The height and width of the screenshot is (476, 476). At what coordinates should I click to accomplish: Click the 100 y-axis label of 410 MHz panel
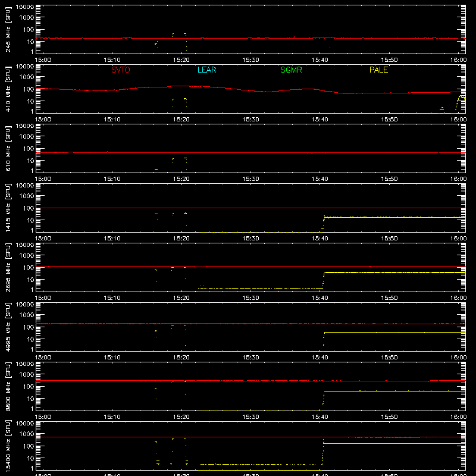pos(29,89)
